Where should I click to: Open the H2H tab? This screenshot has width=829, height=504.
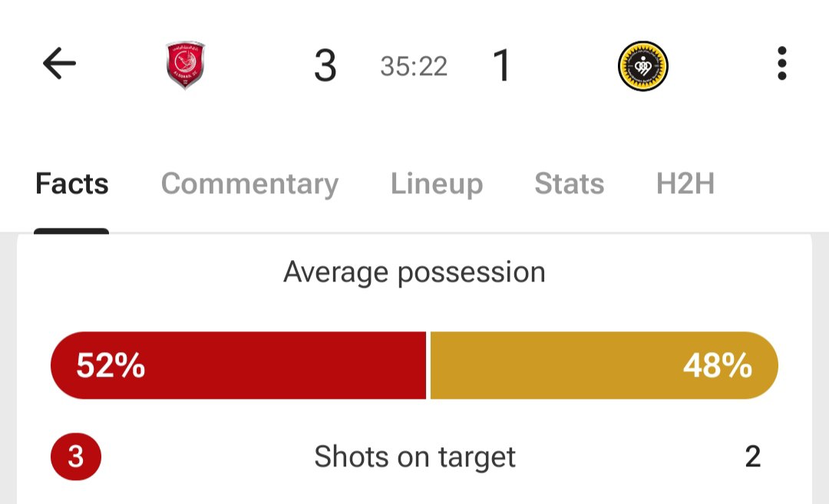pos(685,184)
